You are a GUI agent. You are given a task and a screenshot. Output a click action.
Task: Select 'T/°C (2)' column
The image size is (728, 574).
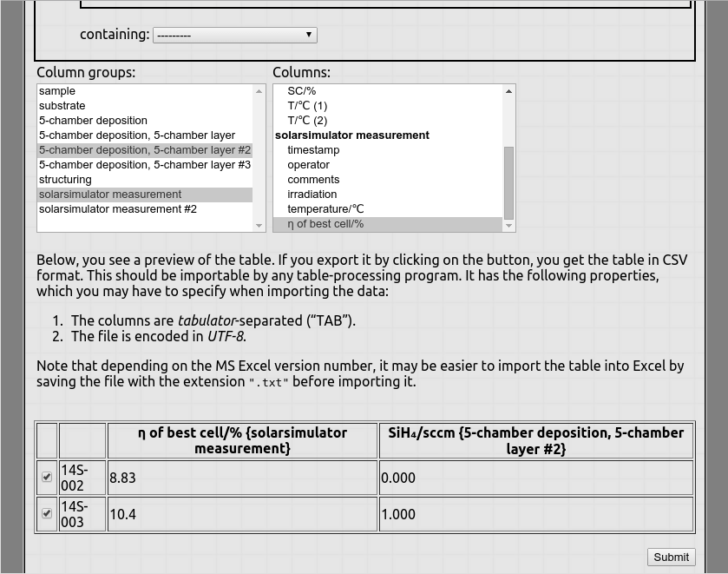pyautogui.click(x=388, y=121)
